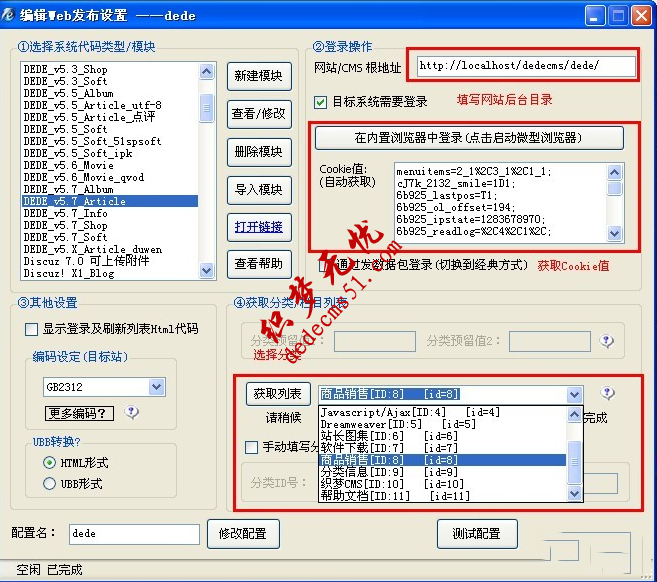
Task: Click app icon in title bar
Action: (8, 16)
